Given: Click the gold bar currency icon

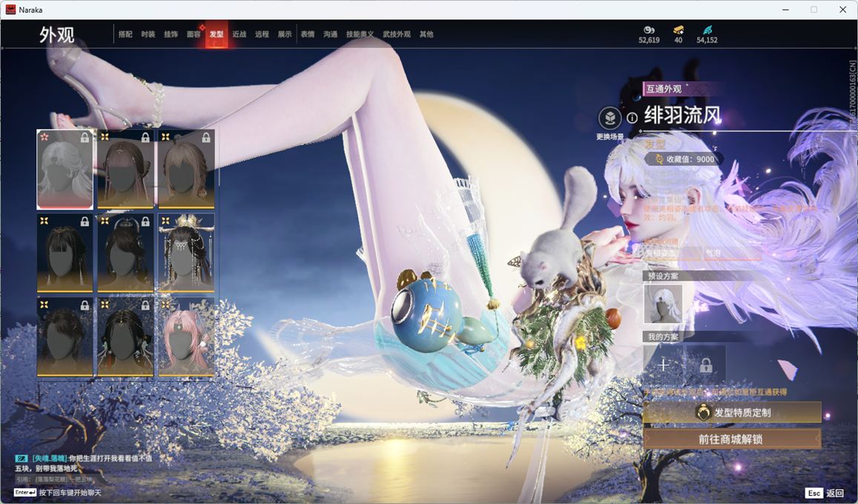Looking at the screenshot, I should (679, 30).
